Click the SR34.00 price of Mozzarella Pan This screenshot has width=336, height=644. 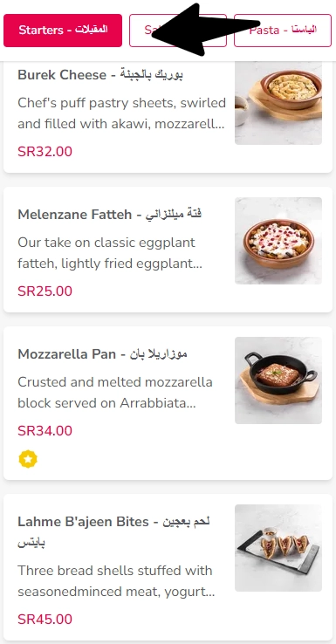[x=45, y=431]
